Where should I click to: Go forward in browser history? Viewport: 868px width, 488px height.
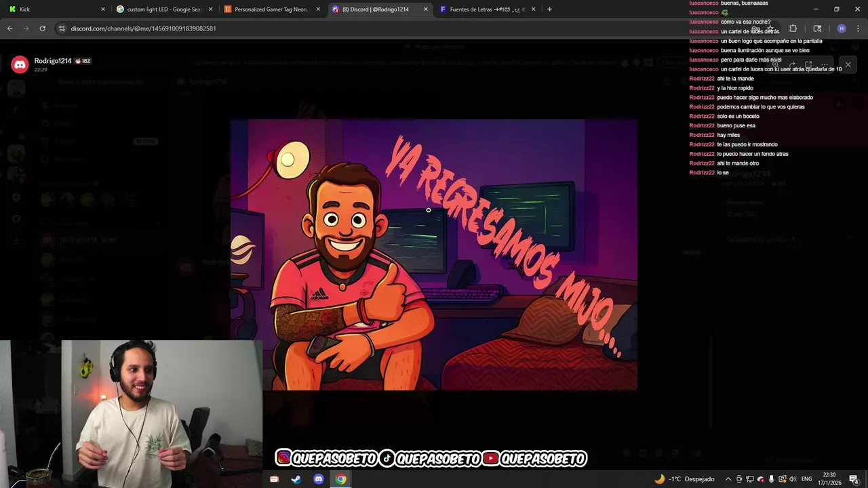[26, 28]
